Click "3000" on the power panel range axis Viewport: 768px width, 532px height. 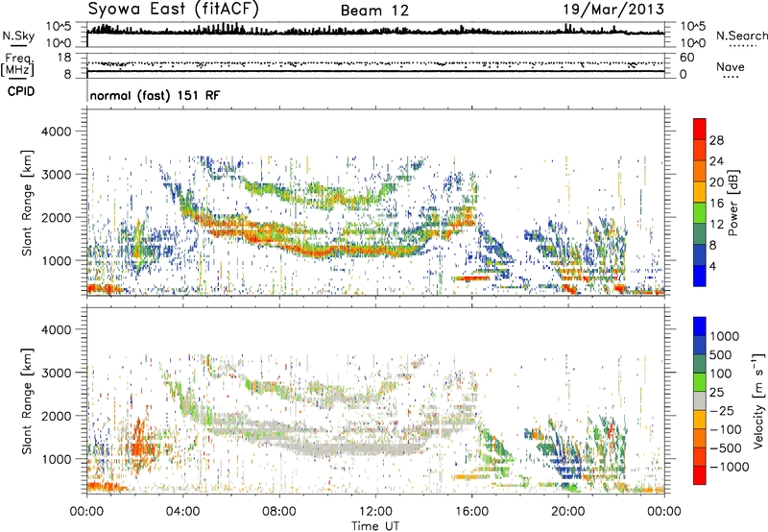tap(56, 175)
